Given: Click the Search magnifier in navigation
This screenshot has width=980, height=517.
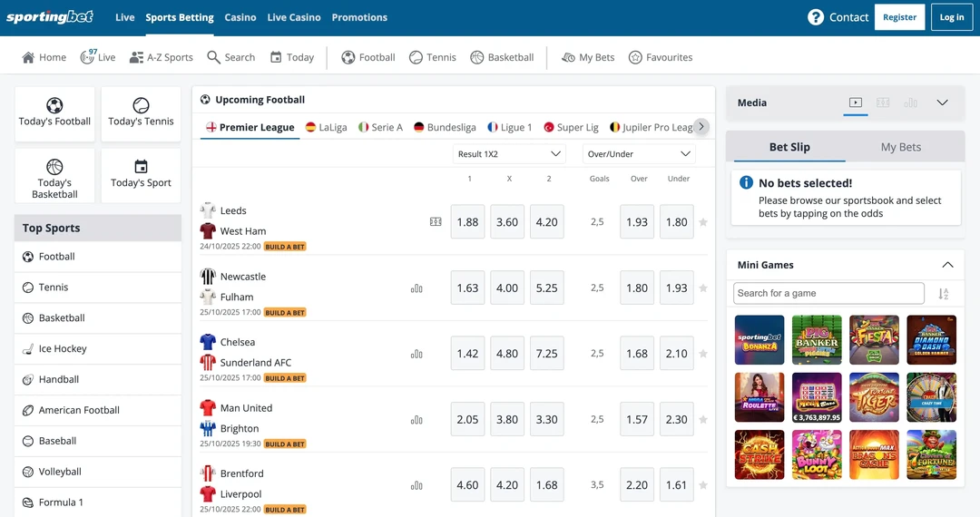Looking at the screenshot, I should (x=214, y=57).
